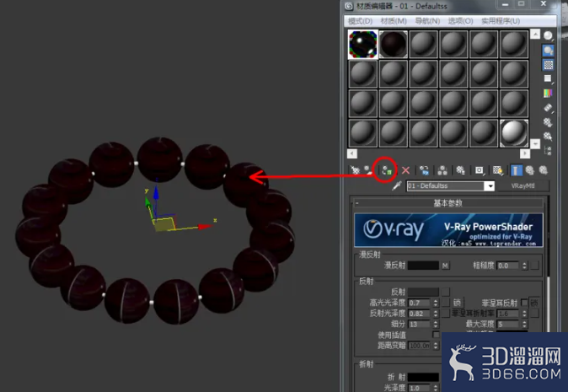The height and width of the screenshot is (392, 568).
Task: Click the 折射 refraction color swatch
Action: pyautogui.click(x=423, y=377)
